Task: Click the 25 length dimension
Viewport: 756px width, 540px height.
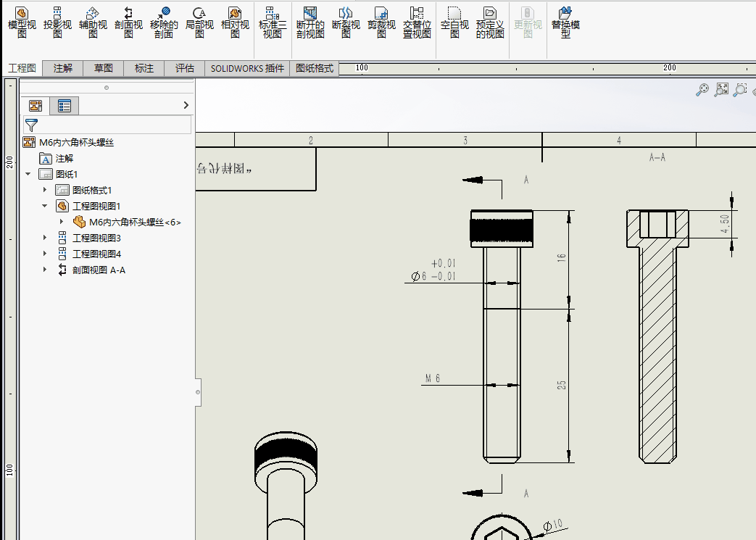Action: click(562, 385)
